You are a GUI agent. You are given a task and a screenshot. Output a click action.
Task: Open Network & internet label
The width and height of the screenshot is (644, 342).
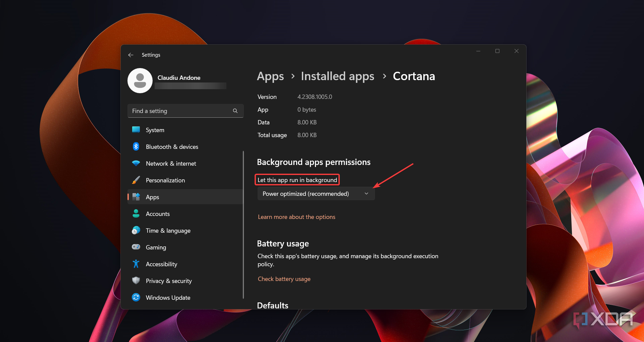[x=171, y=164]
